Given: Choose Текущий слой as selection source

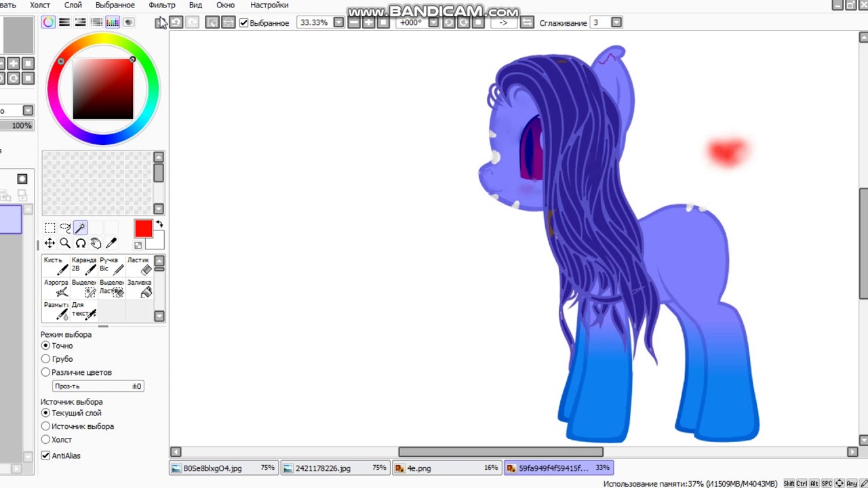Looking at the screenshot, I should 45,413.
